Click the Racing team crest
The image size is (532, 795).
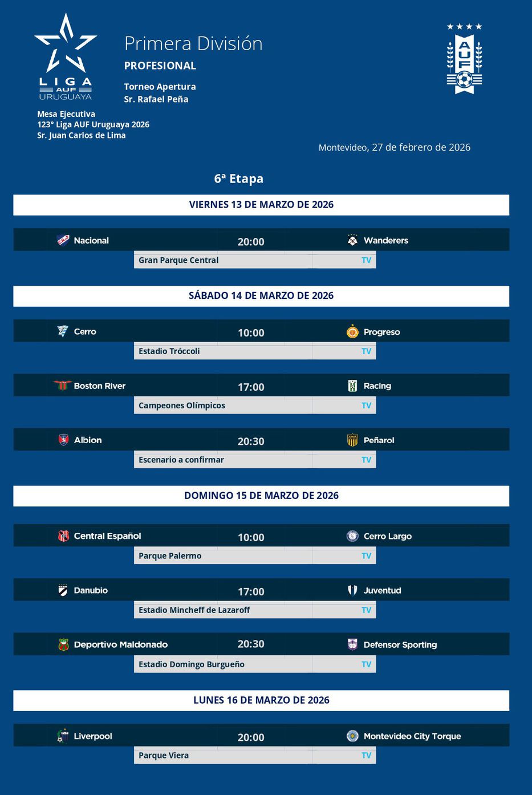(352, 386)
